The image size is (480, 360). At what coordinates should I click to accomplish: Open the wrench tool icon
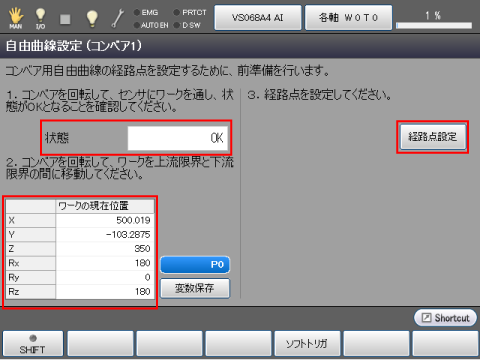point(117,18)
